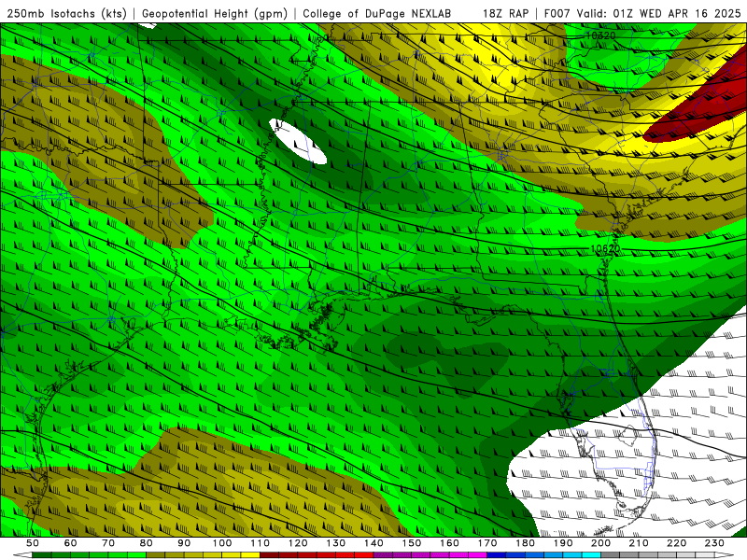The height and width of the screenshot is (560, 747).
Task: Click the 90 label on the color scale
Action: coord(184,543)
